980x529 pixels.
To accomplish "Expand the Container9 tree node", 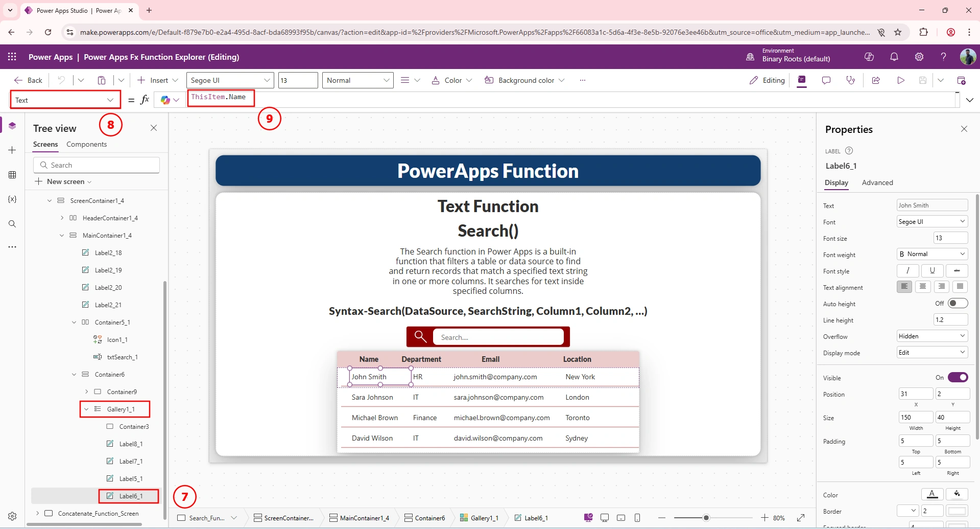I will pos(86,392).
